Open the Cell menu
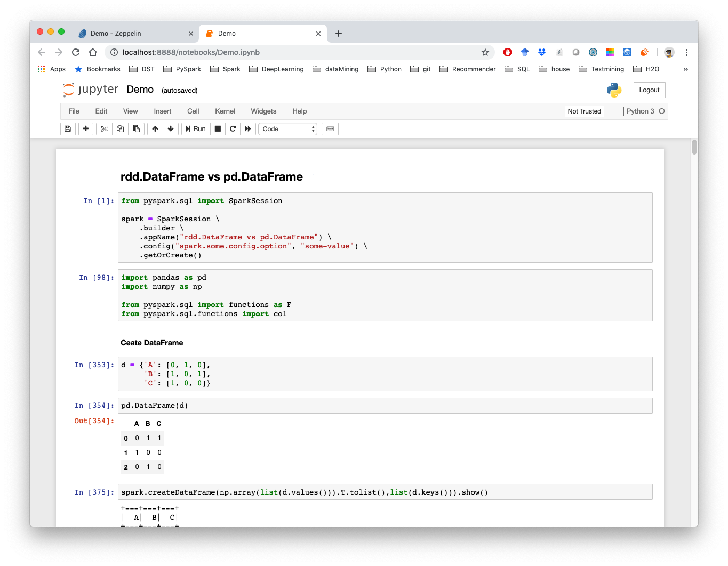728x566 pixels. [193, 111]
